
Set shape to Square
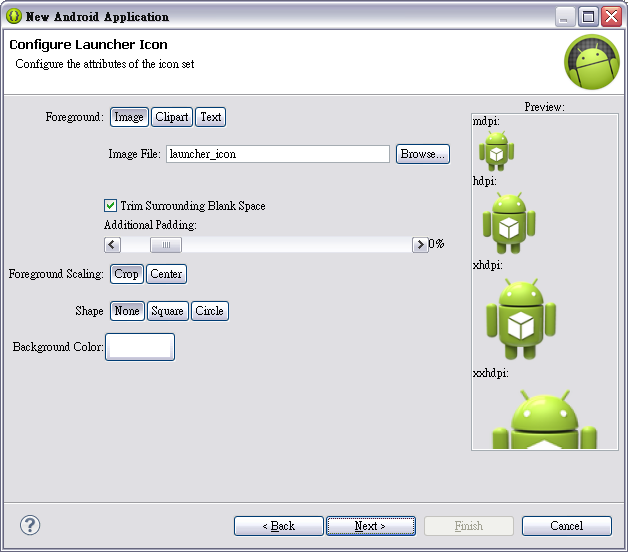coord(167,311)
